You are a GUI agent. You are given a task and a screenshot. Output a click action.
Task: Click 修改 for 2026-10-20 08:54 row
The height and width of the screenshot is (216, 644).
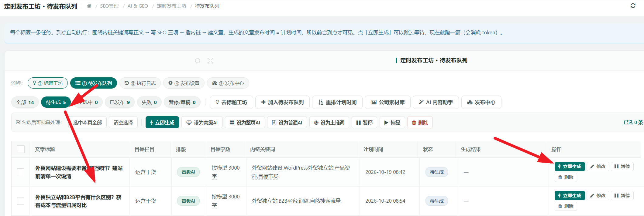tap(598, 196)
